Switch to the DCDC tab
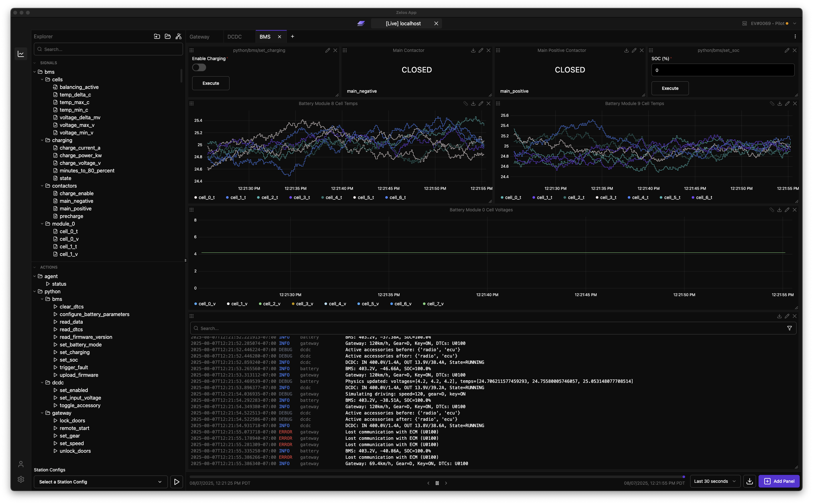Image resolution: width=813 pixels, height=504 pixels. point(234,37)
